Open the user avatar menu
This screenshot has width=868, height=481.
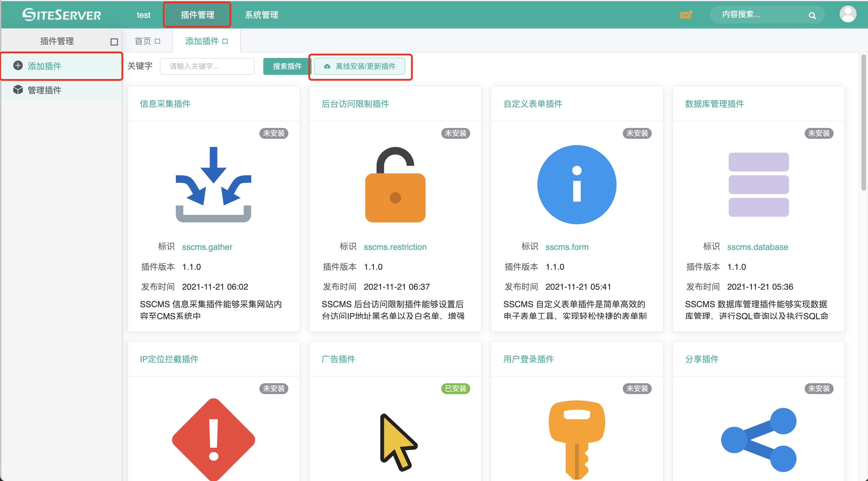[848, 14]
